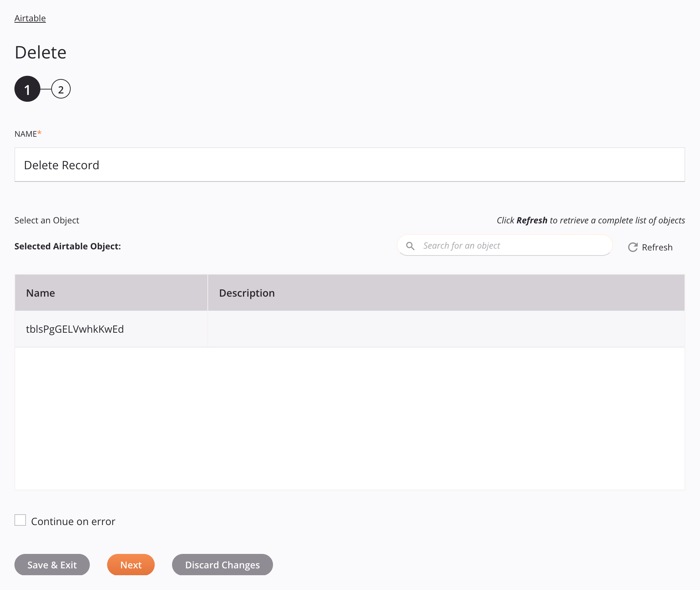This screenshot has width=700, height=590.
Task: Click Save & Exit button
Action: coord(52,564)
